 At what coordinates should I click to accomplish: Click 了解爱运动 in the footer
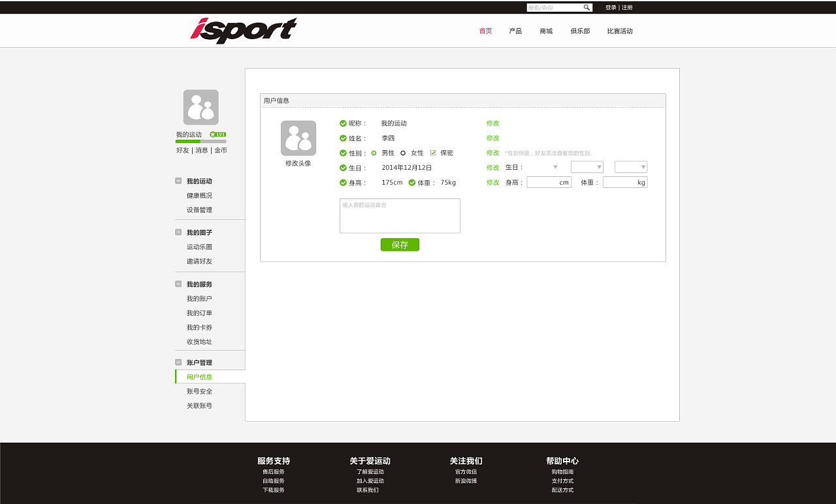coord(370,472)
